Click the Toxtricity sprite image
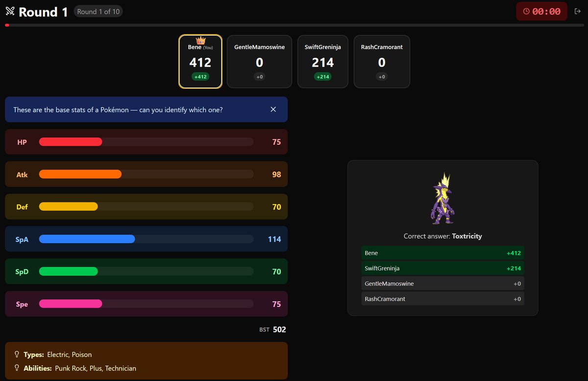 pyautogui.click(x=442, y=199)
